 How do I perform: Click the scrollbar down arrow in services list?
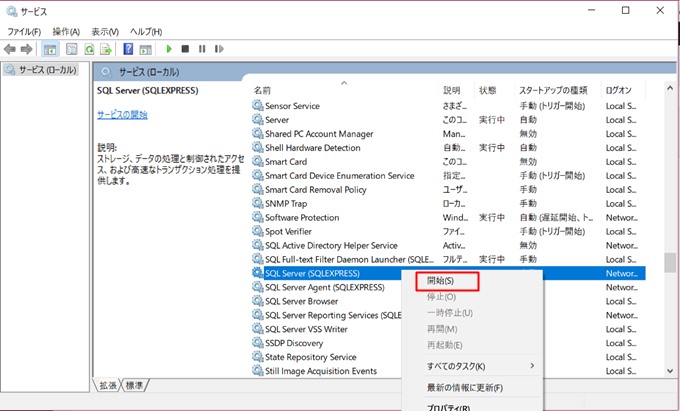(x=670, y=371)
